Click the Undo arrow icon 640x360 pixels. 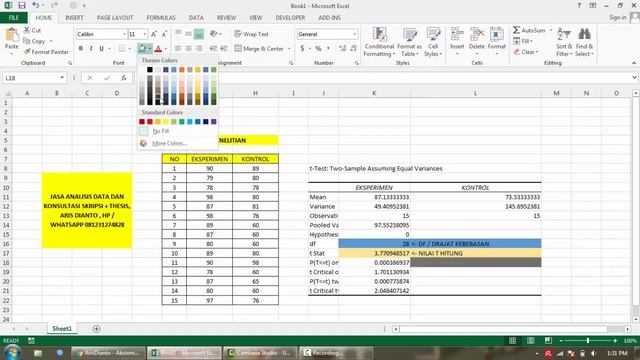36,5
